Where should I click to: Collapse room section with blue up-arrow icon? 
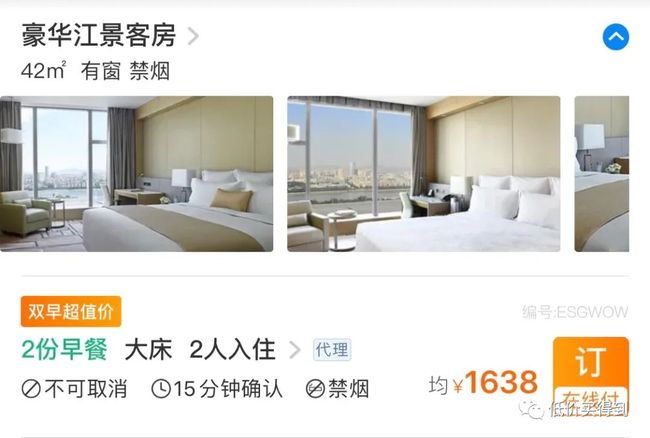[x=616, y=36]
